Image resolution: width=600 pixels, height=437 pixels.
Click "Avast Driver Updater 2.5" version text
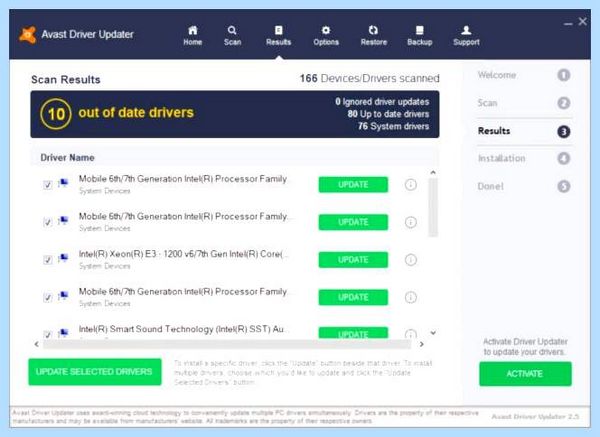point(535,416)
